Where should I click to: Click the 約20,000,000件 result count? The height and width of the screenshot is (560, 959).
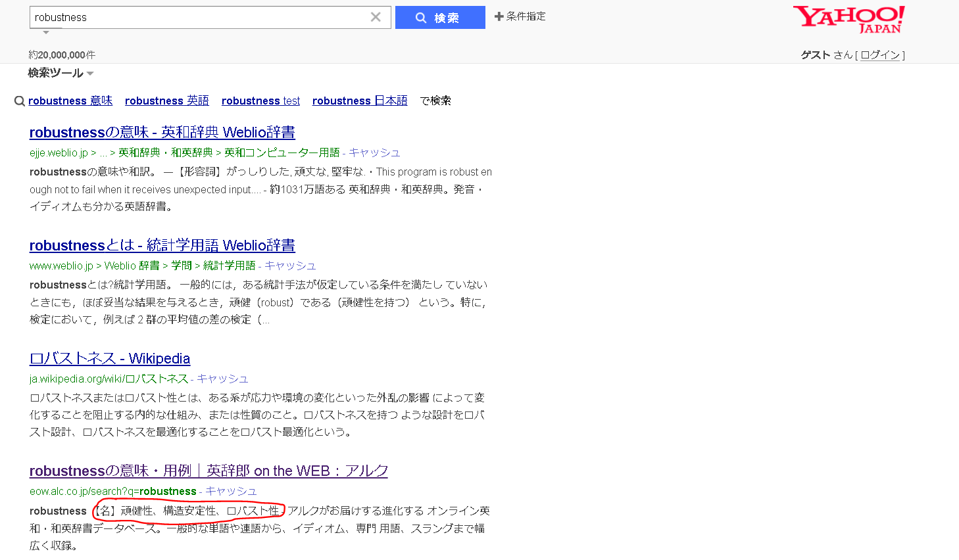tap(62, 55)
